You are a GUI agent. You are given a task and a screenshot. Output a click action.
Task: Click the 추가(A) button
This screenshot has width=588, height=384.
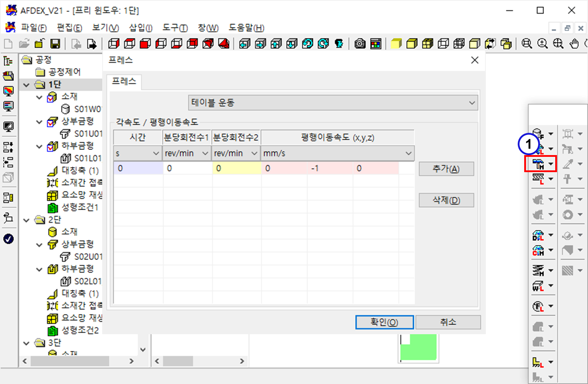coord(446,169)
